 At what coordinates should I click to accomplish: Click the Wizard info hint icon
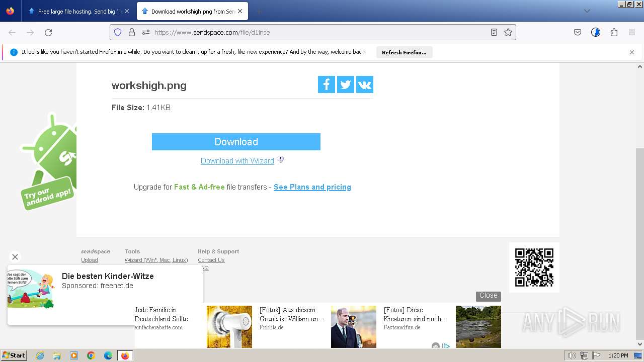point(280,159)
